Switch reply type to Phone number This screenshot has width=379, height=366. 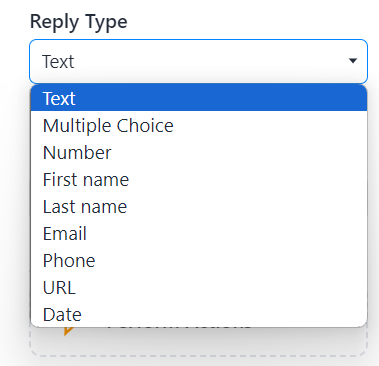[199, 261]
